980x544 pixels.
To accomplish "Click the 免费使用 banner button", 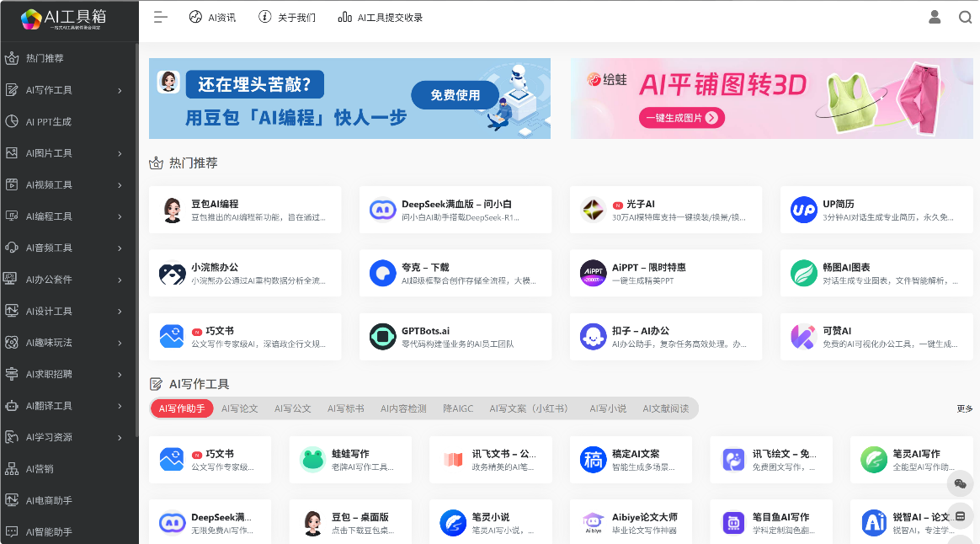I will [x=455, y=95].
